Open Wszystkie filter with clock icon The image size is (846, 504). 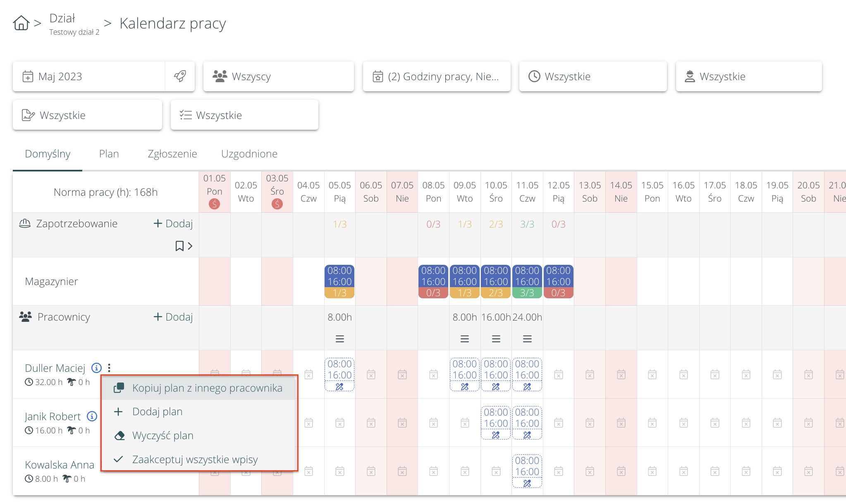[x=593, y=76]
